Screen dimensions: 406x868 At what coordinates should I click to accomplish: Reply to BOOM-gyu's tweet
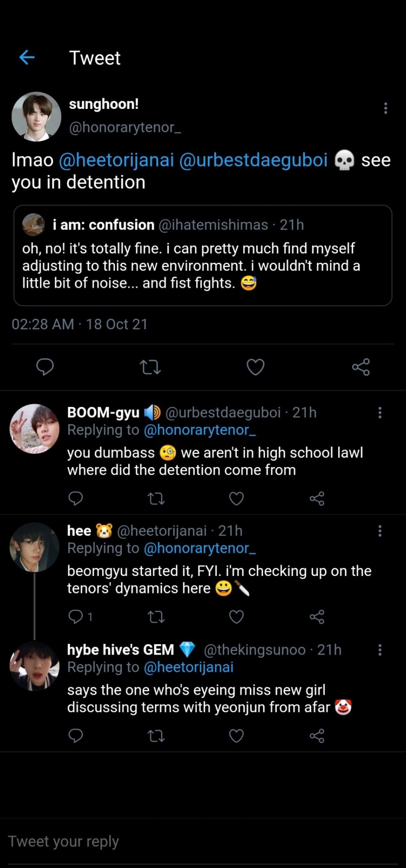[x=76, y=498]
